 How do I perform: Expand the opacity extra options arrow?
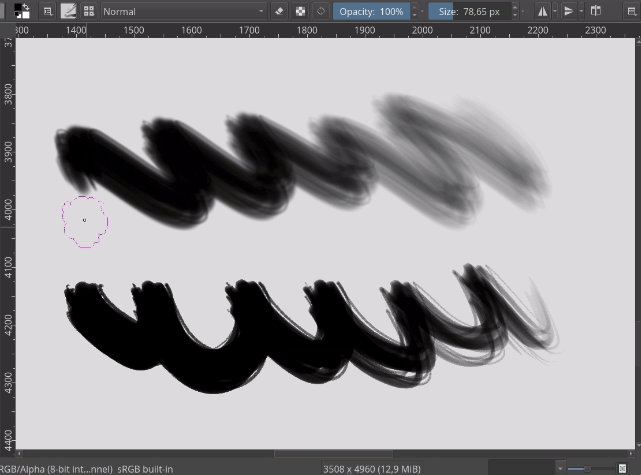(x=422, y=11)
